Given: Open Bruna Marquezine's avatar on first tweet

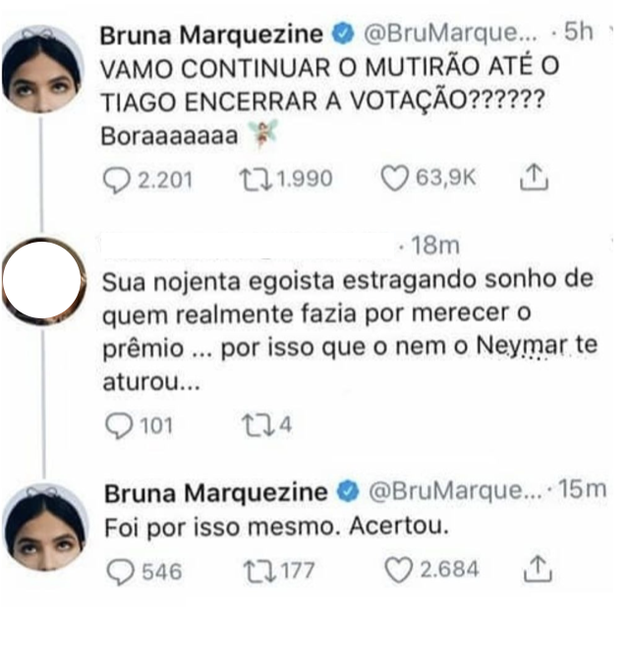Looking at the screenshot, I should point(41,69).
